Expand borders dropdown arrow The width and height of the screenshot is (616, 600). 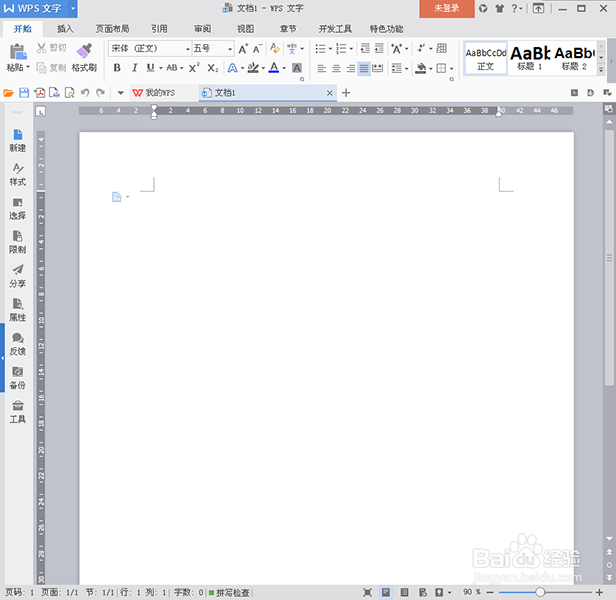click(452, 69)
